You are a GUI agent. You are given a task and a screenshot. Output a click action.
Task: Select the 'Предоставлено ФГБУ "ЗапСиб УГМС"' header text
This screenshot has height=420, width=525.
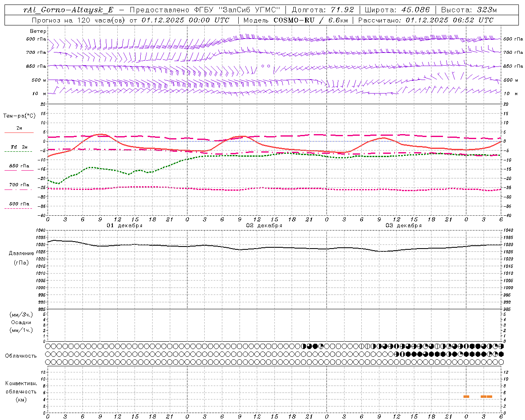[205, 10]
